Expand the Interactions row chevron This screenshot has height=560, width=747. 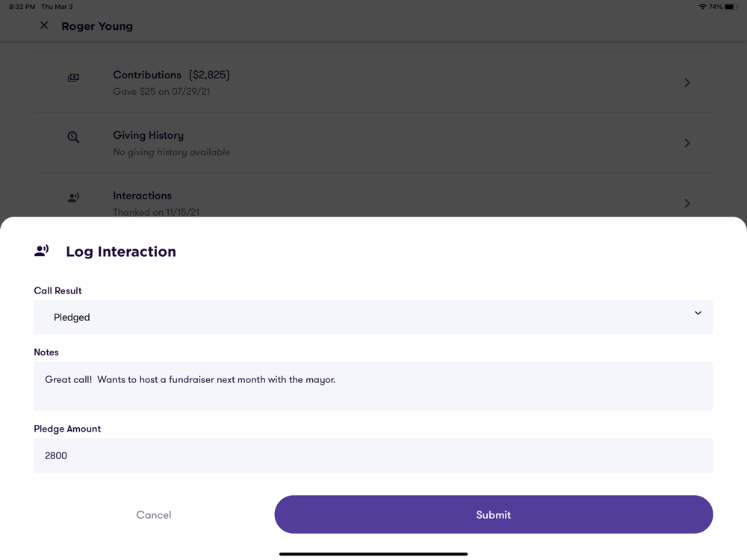[687, 203]
